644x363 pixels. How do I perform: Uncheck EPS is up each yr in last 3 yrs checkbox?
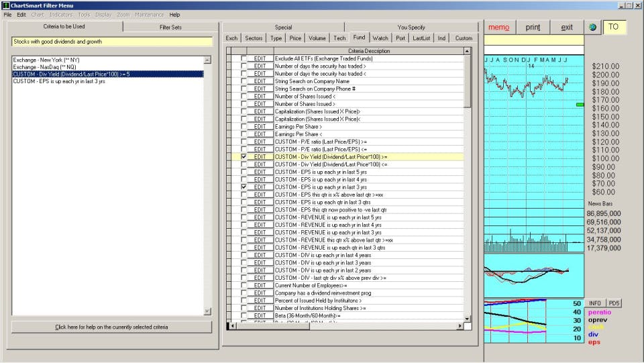(x=244, y=187)
